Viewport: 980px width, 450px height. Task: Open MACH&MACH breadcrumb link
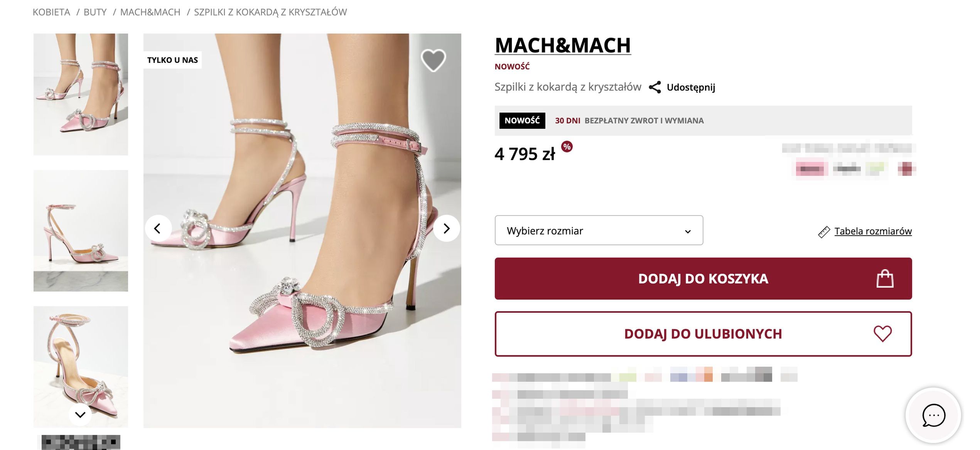(x=150, y=12)
